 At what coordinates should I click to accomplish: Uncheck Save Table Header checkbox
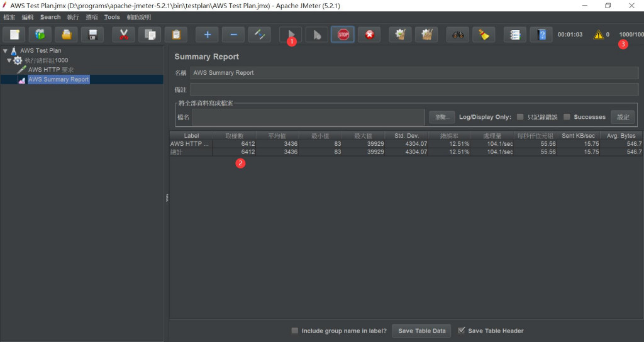tap(461, 331)
